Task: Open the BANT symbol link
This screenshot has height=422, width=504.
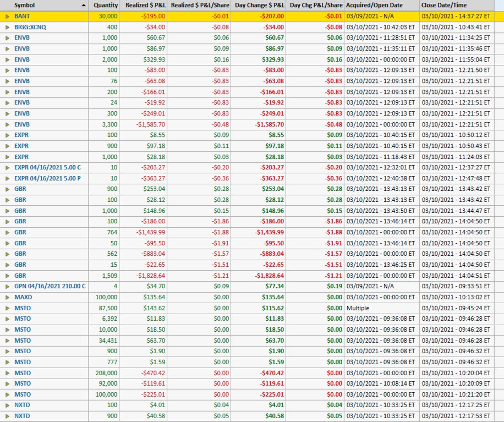Action: [x=22, y=17]
